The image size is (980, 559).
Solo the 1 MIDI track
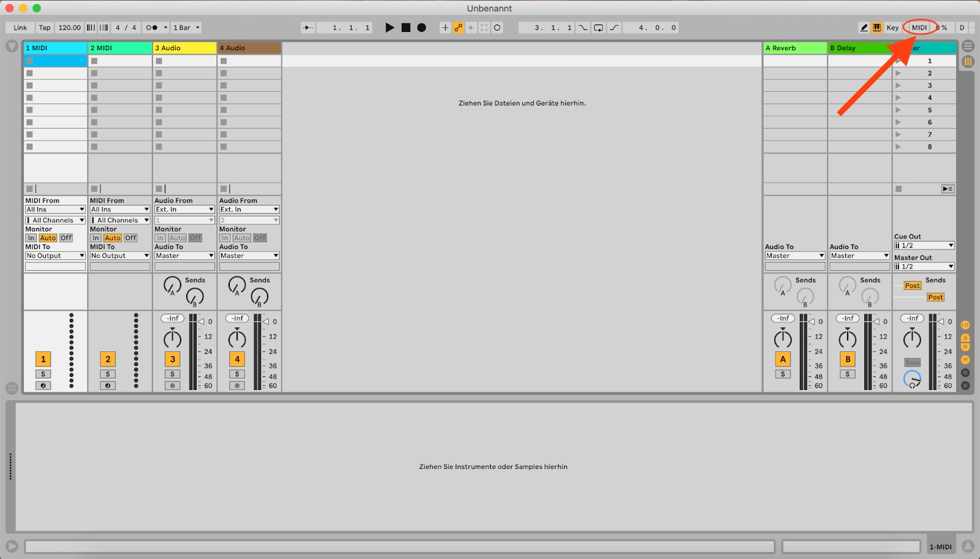43,374
